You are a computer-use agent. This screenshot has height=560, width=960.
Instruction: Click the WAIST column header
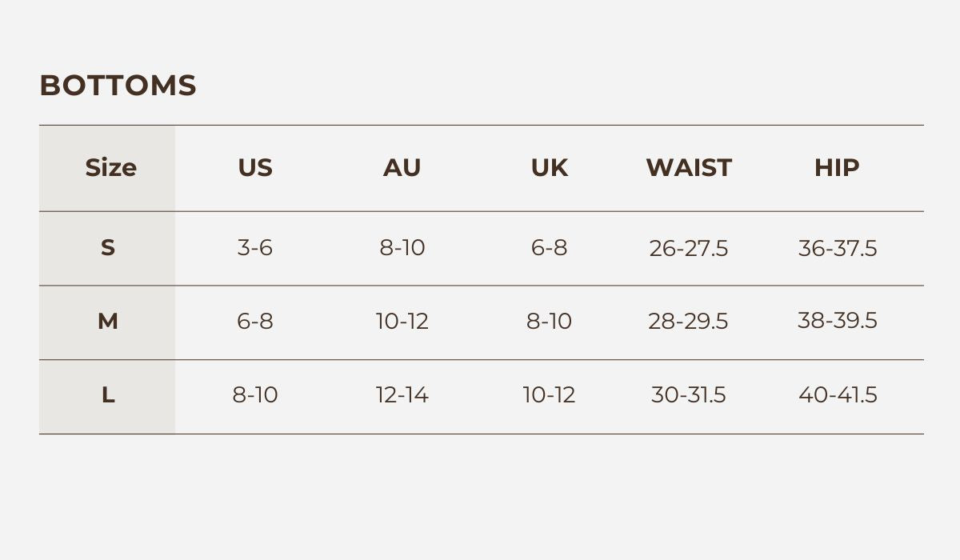[689, 168]
